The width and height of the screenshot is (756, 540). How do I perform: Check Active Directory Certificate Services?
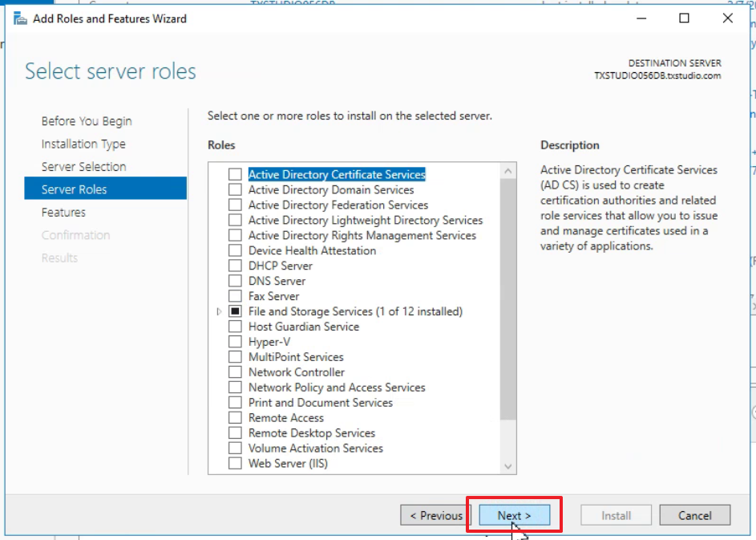(x=235, y=174)
